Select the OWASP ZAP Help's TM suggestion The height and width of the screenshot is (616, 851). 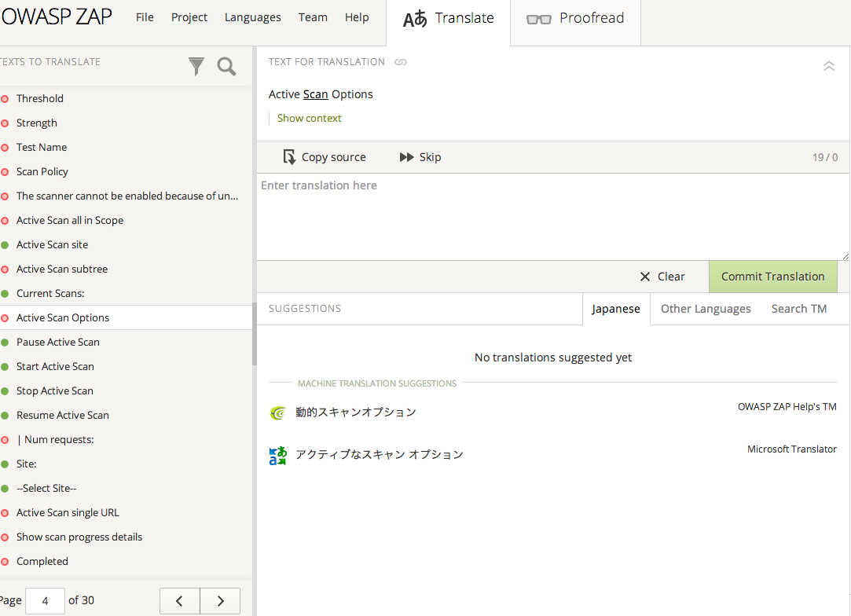[356, 412]
